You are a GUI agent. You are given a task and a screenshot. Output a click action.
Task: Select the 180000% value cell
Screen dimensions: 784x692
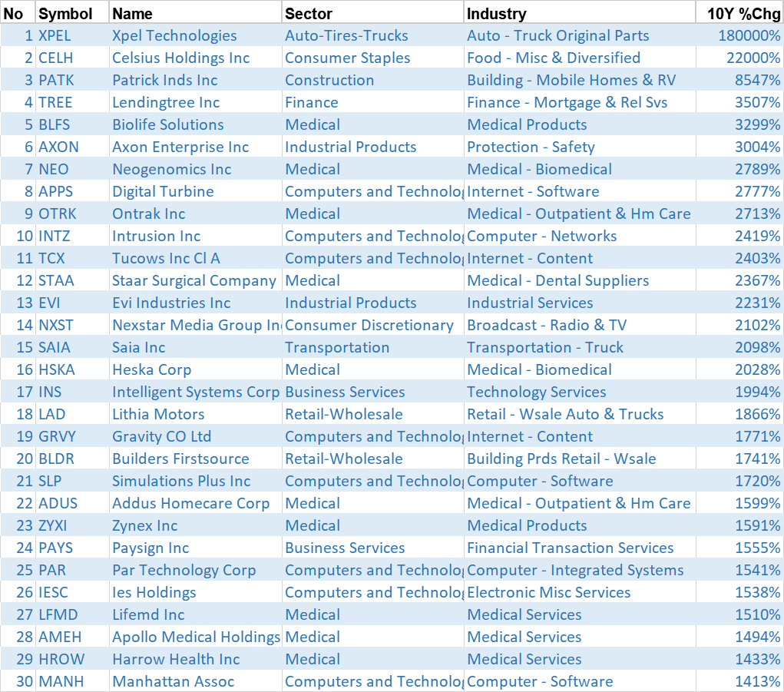click(739, 35)
